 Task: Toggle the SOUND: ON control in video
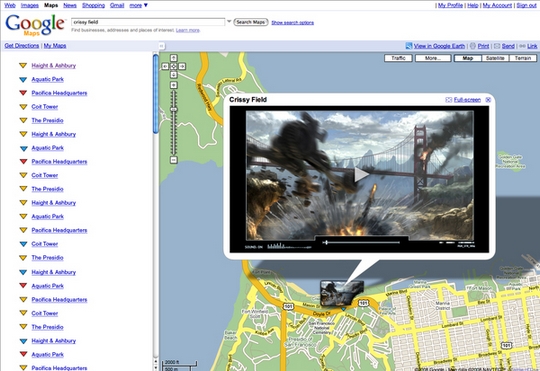[x=253, y=247]
